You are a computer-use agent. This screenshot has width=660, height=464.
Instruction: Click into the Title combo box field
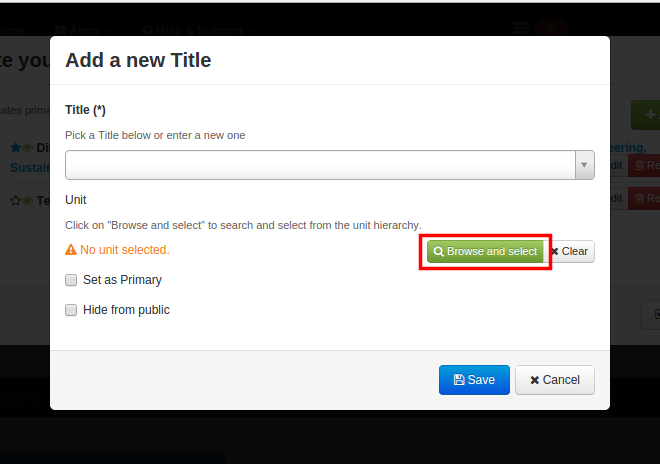click(320, 165)
